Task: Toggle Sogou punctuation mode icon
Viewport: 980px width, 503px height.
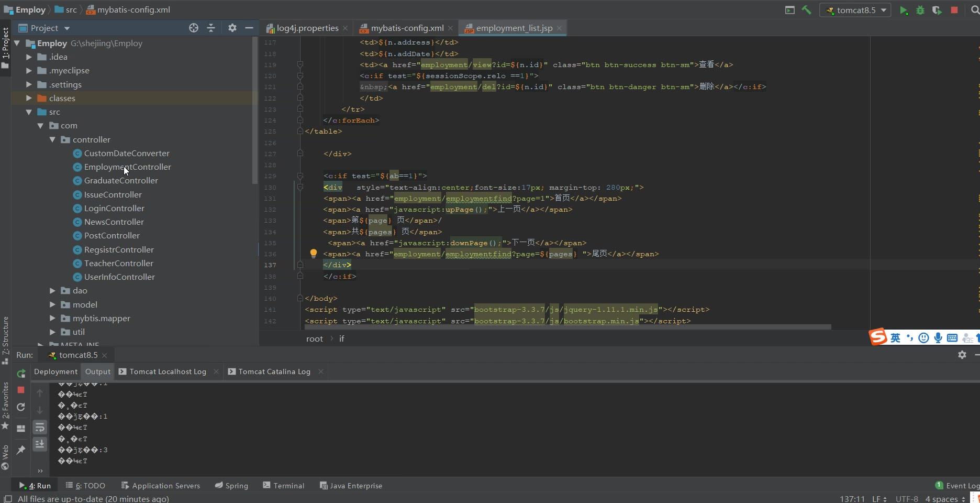Action: [x=910, y=338]
